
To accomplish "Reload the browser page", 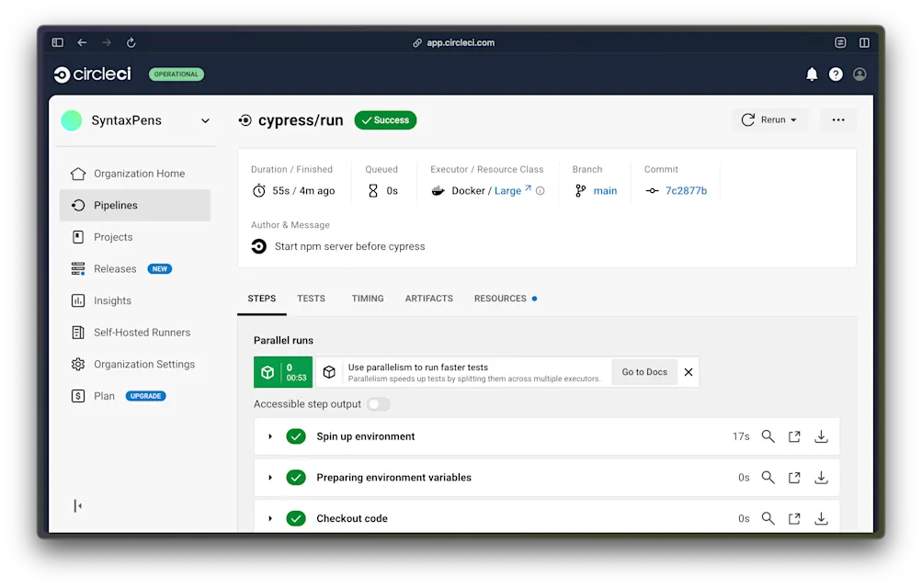I will tap(131, 42).
